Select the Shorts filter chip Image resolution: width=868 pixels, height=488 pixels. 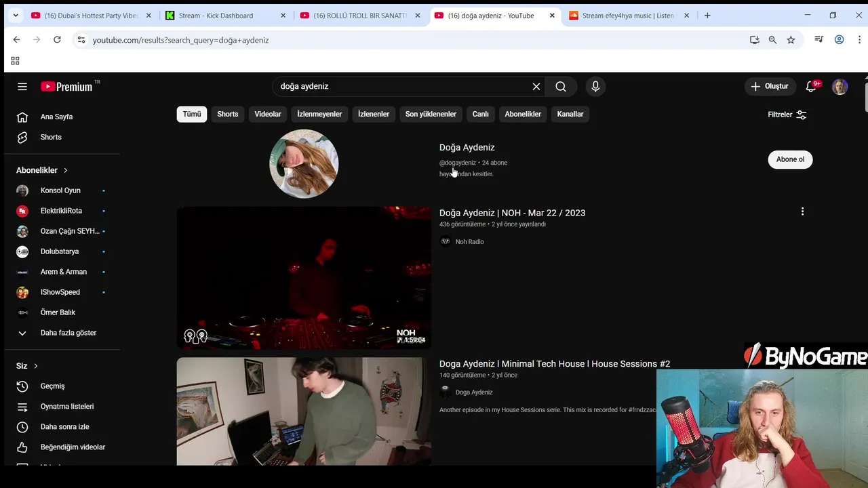pyautogui.click(x=228, y=114)
